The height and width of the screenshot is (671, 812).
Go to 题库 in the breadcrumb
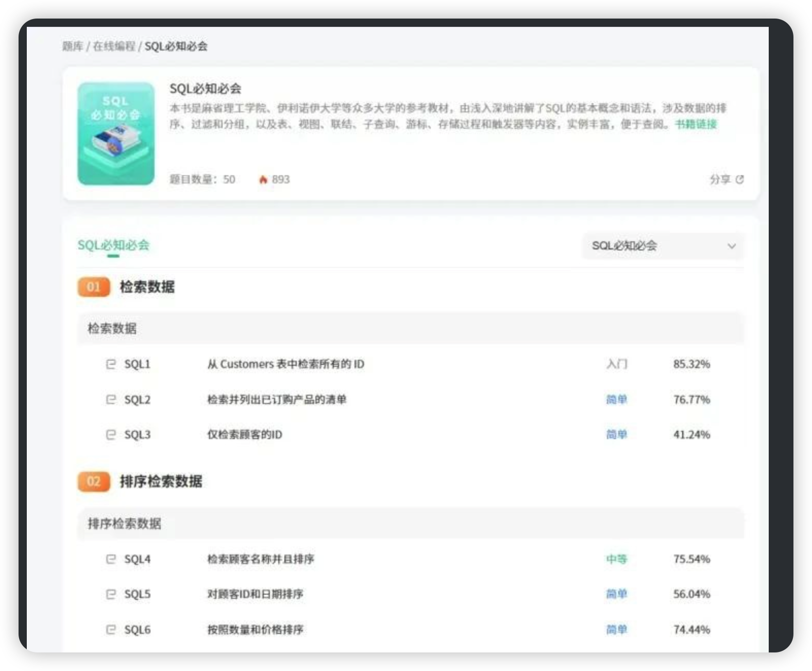pyautogui.click(x=73, y=46)
